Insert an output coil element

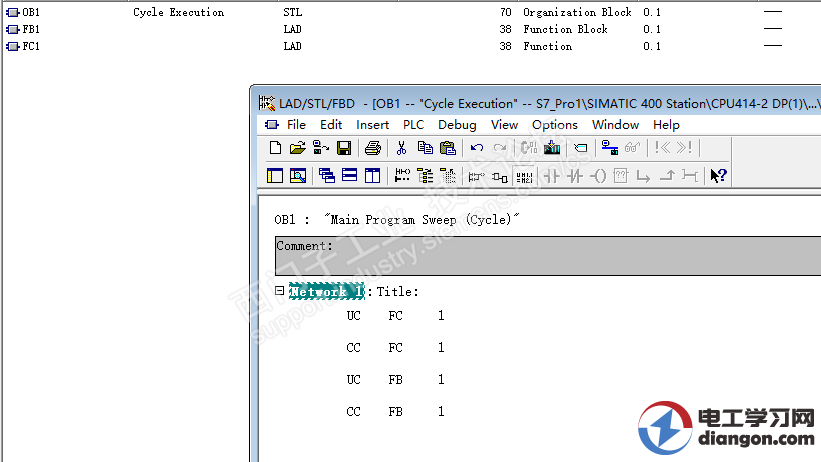tap(598, 176)
